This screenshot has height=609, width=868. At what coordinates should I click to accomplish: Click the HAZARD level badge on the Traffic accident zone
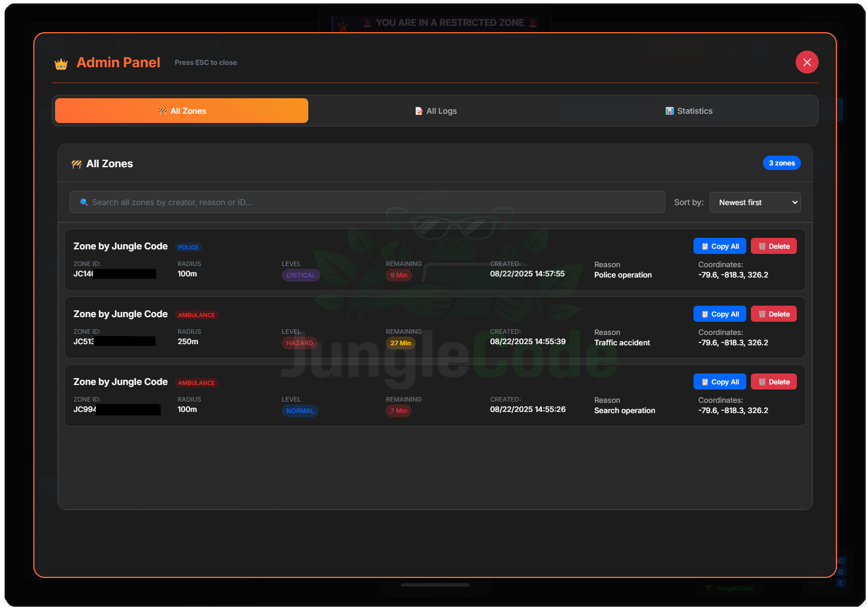[300, 342]
